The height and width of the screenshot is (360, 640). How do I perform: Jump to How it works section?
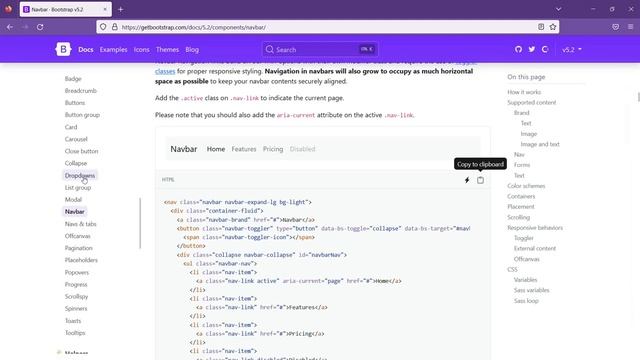pyautogui.click(x=524, y=92)
